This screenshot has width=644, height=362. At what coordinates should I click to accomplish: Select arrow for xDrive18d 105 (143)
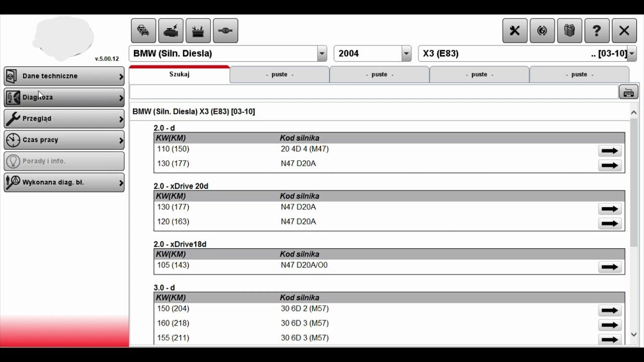click(610, 267)
